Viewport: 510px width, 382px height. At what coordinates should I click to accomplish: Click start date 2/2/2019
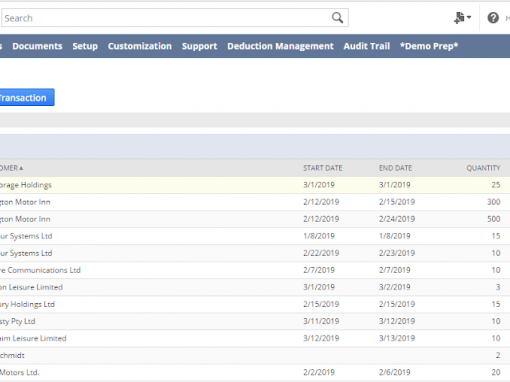(x=319, y=372)
